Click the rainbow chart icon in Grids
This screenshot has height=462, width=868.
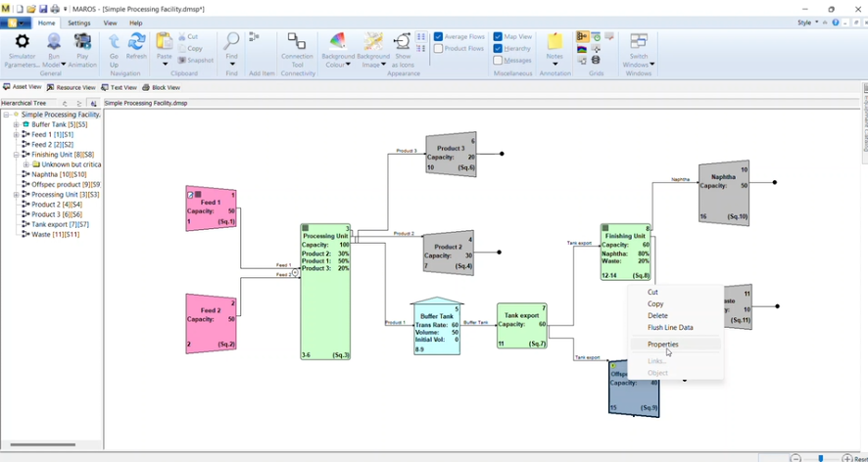582,49
